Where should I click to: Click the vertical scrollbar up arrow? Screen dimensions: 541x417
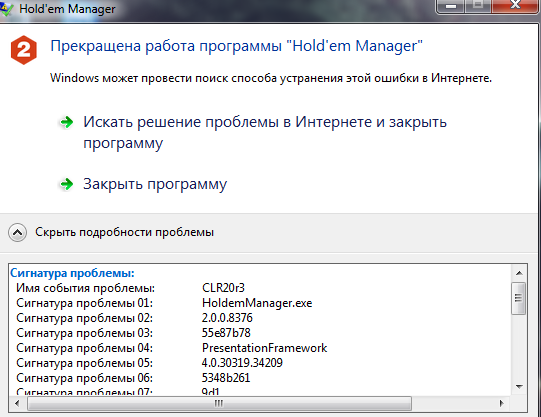click(x=519, y=273)
